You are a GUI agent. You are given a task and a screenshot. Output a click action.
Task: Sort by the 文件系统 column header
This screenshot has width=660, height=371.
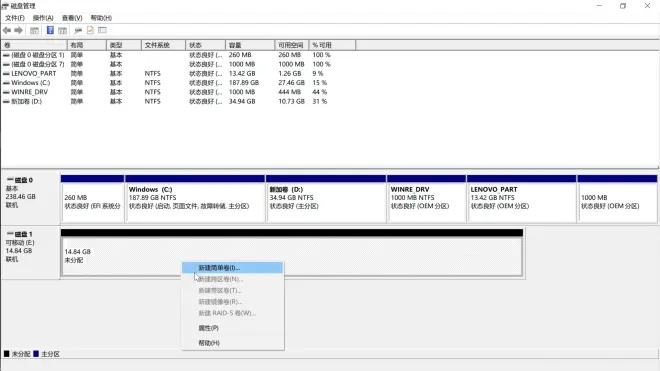coord(163,45)
